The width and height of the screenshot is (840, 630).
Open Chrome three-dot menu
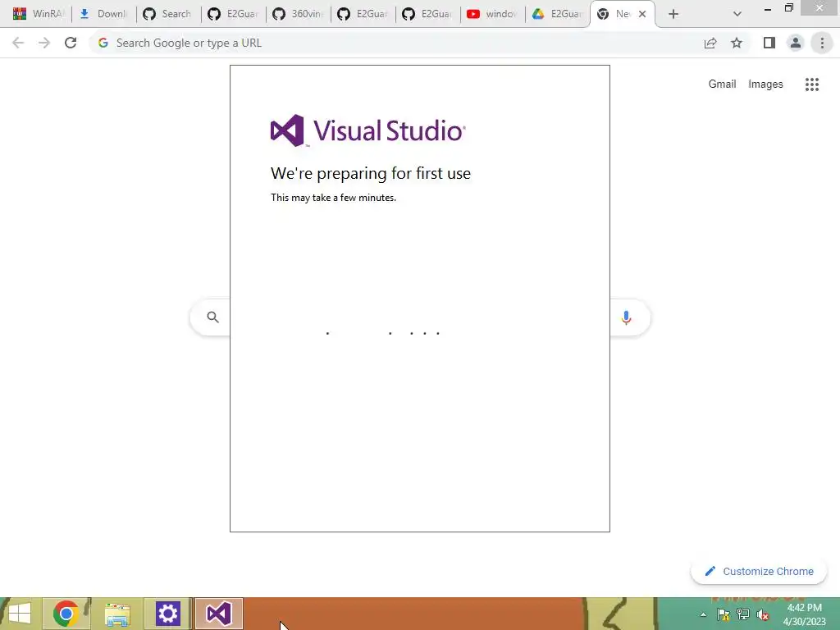click(822, 43)
